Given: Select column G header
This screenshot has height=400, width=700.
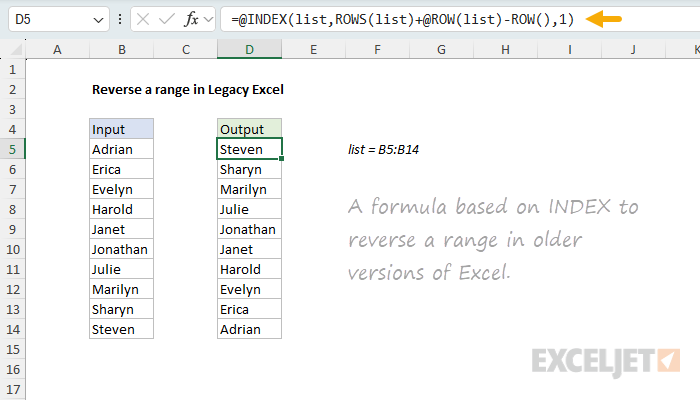Looking at the screenshot, I should [x=442, y=50].
